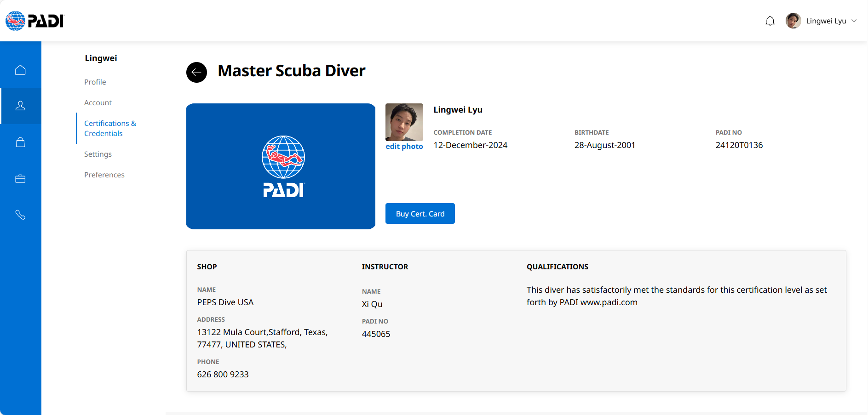Click PADI number 24120T0136
This screenshot has height=415, width=868.
[x=739, y=145]
